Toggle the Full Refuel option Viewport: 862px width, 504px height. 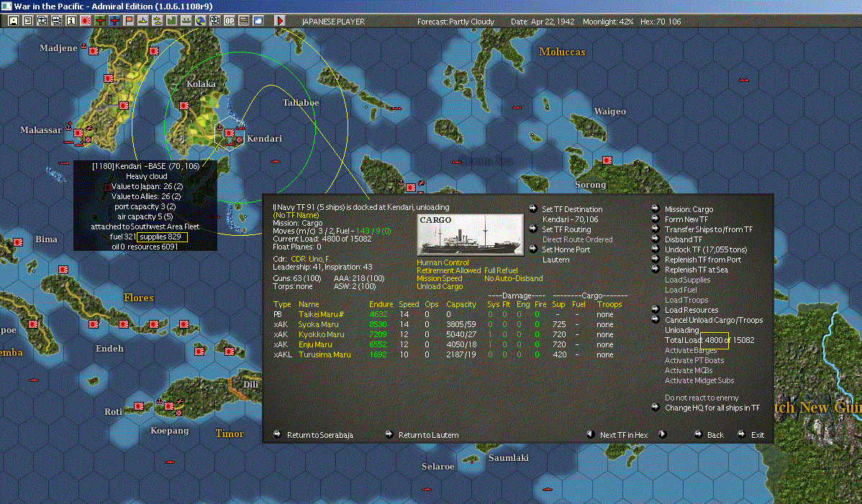[501, 270]
